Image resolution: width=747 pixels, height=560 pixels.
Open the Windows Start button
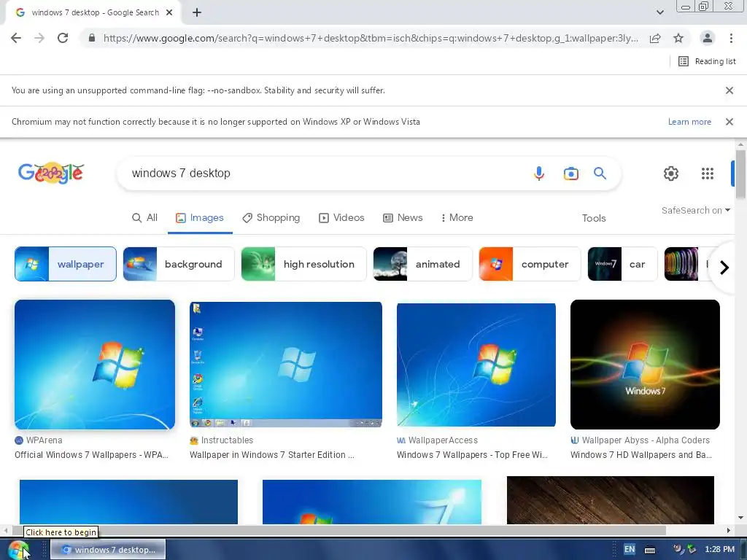tap(18, 550)
